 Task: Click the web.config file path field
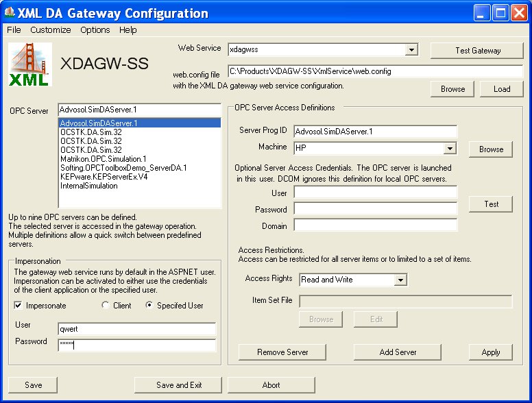(x=376, y=71)
